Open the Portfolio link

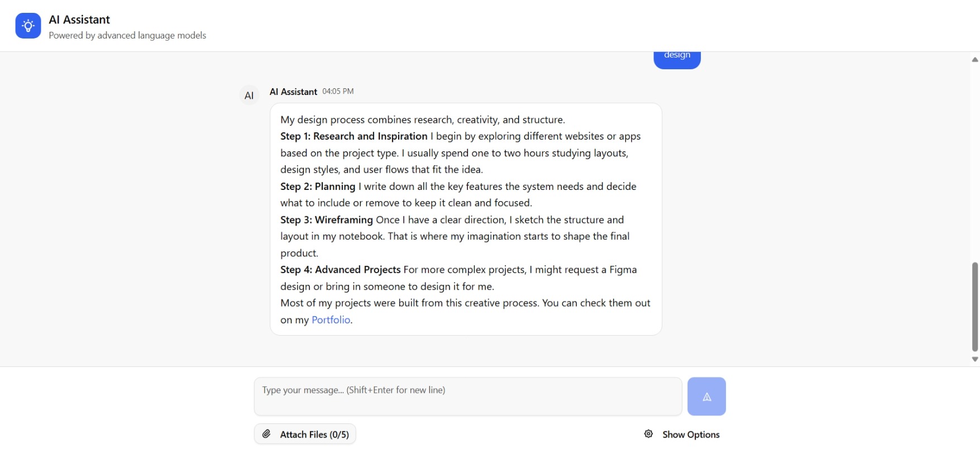(331, 320)
